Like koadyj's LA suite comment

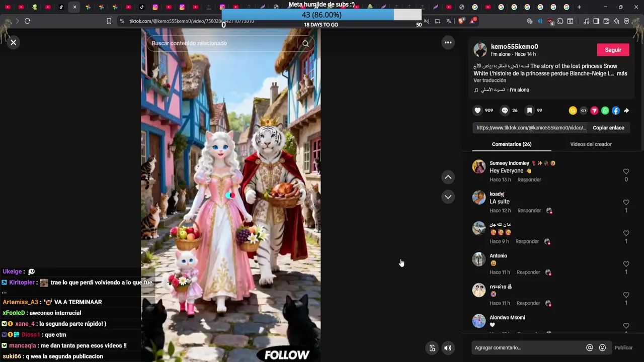click(x=626, y=203)
